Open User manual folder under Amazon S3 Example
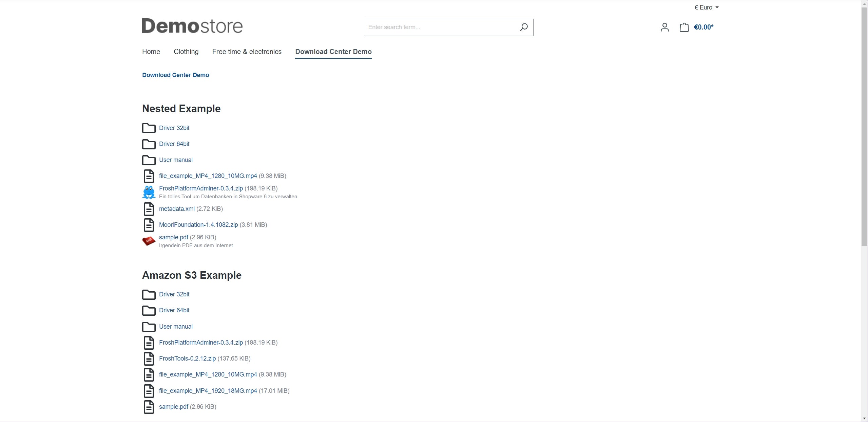 pos(176,327)
